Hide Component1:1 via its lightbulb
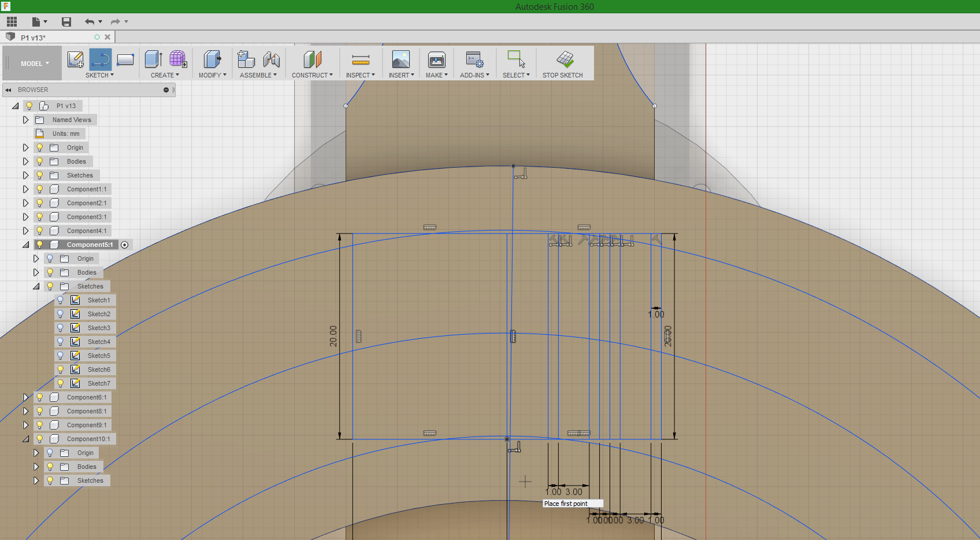The image size is (980, 540). click(x=39, y=189)
